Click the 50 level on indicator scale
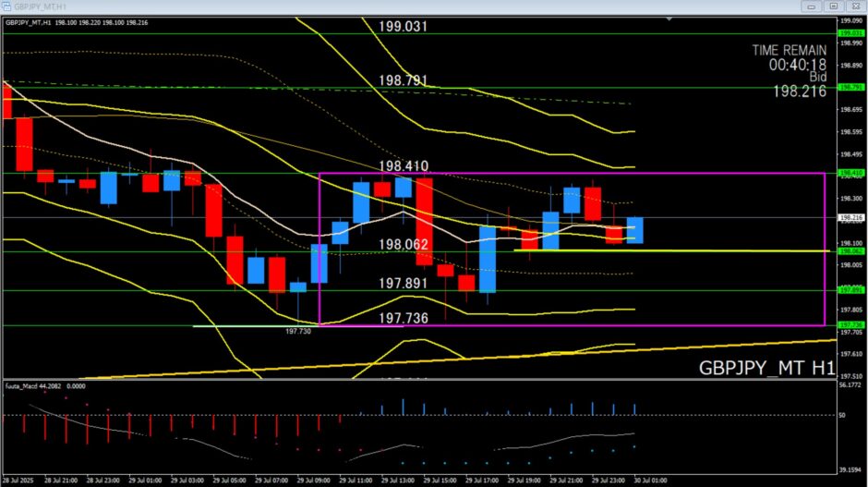 842,416
